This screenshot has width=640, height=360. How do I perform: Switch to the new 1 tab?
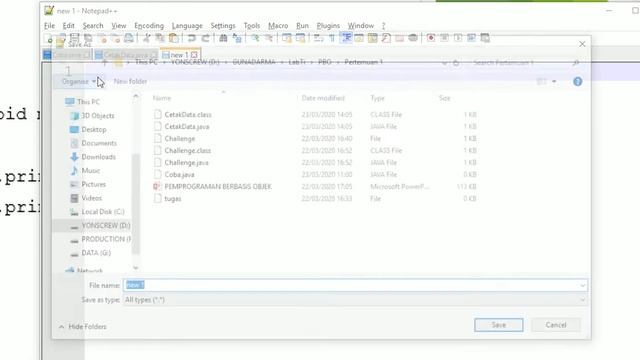pyautogui.click(x=179, y=55)
